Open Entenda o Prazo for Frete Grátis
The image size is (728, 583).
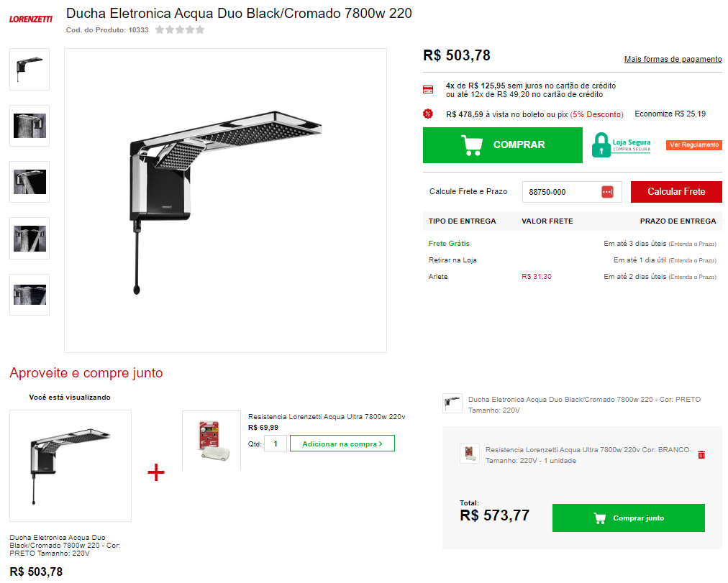tap(692, 244)
